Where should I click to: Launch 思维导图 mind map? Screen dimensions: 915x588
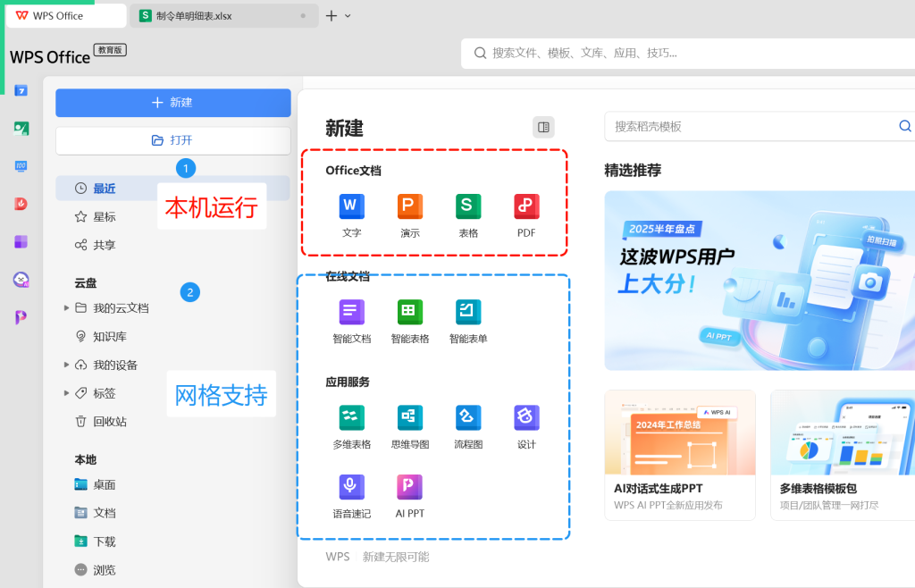coord(409,426)
